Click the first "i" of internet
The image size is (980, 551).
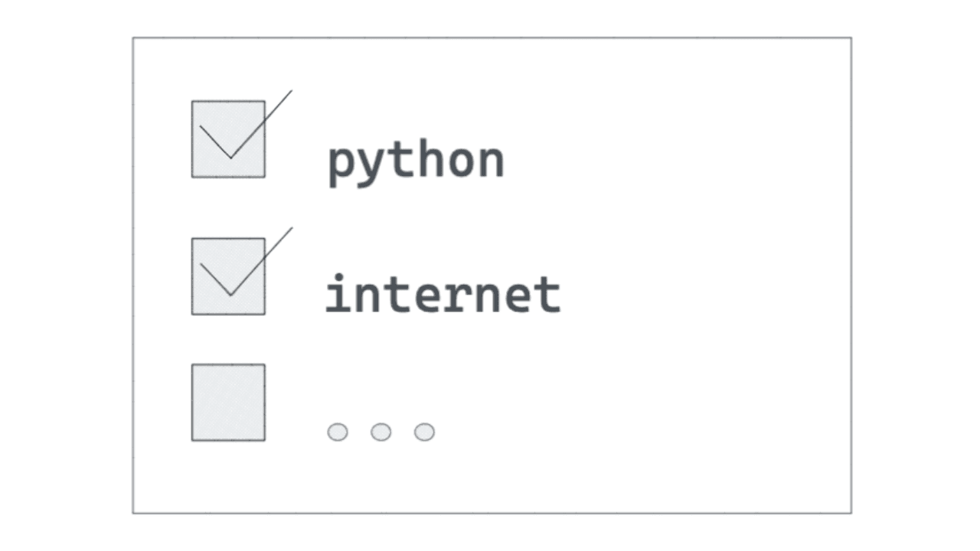339,294
